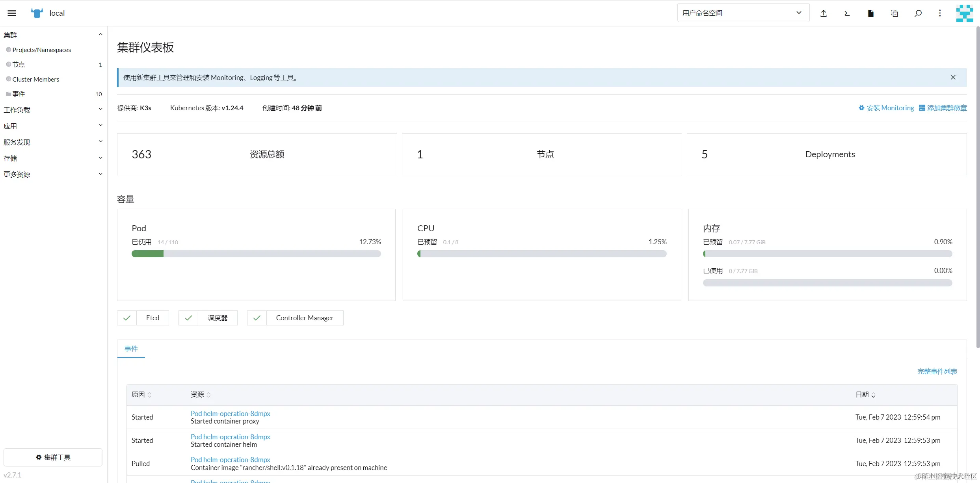Dismiss the cluster tools info banner
This screenshot has height=483, width=980.
953,77
